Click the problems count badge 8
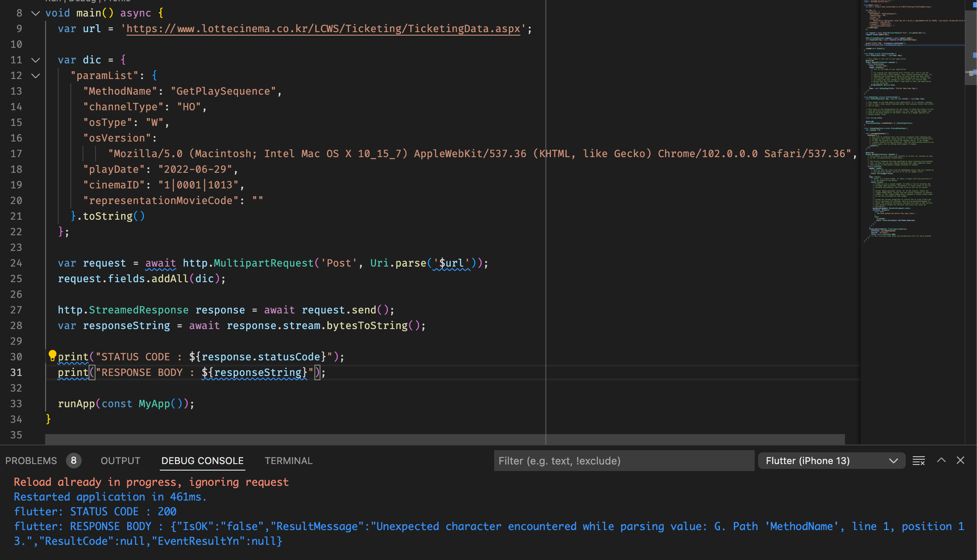Viewport: 977px width, 560px height. 74,461
